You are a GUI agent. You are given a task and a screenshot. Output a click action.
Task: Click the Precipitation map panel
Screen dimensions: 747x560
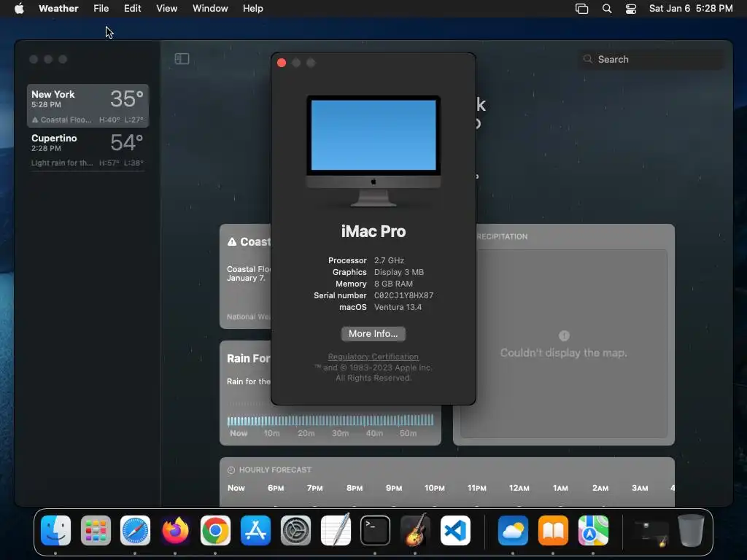[564, 343]
